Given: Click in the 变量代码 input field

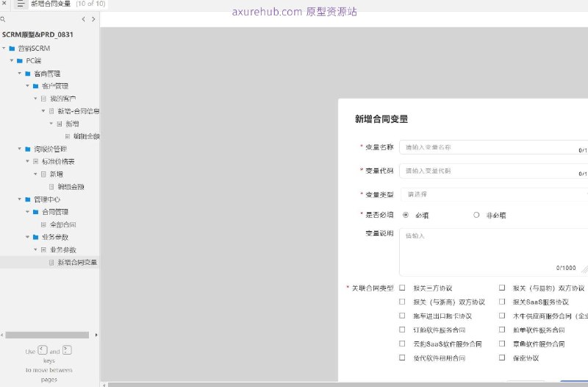Looking at the screenshot, I should pyautogui.click(x=493, y=171).
